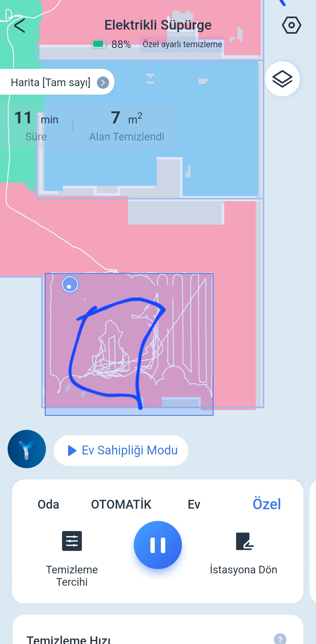Select the Ev cleaning mode tab

(x=194, y=504)
